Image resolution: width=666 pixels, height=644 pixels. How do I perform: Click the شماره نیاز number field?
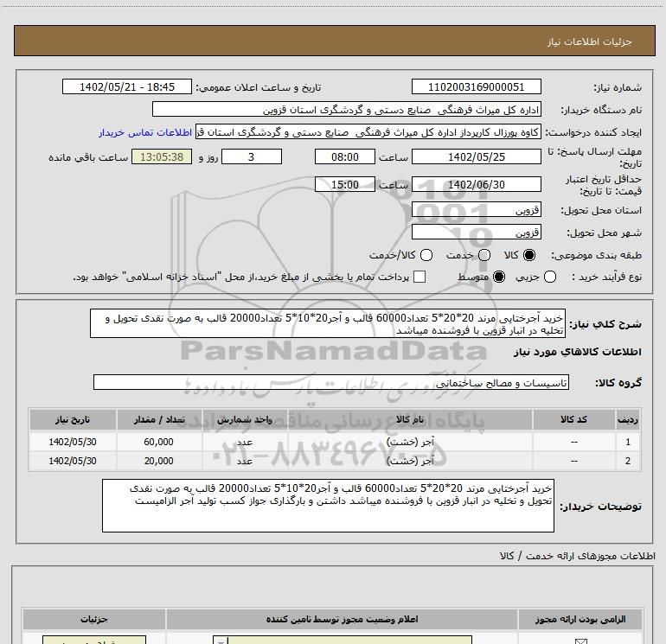coord(476,87)
